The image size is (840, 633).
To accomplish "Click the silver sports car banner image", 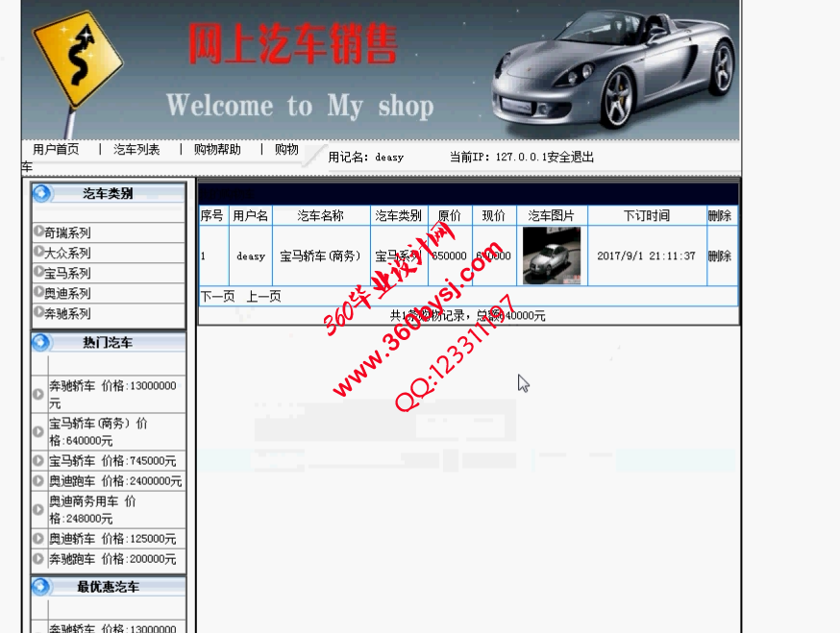I will 613,69.
